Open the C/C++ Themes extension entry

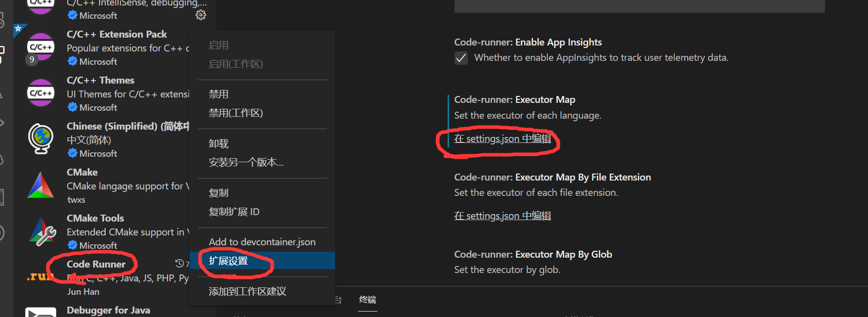tap(100, 80)
